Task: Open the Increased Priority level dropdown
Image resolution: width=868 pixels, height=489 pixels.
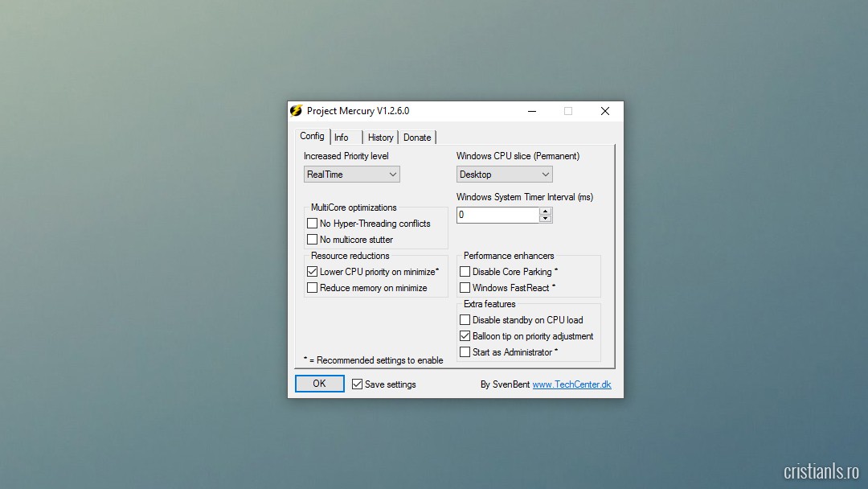Action: (x=351, y=175)
